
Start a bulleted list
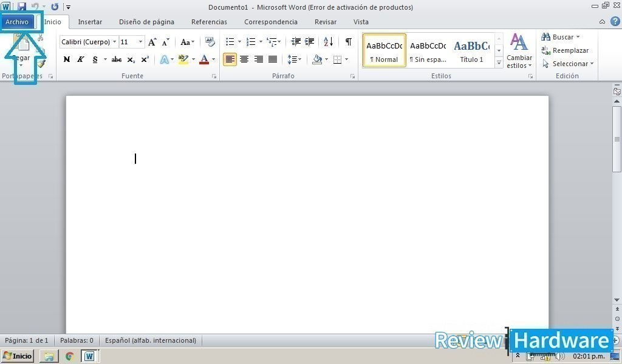[x=230, y=42]
